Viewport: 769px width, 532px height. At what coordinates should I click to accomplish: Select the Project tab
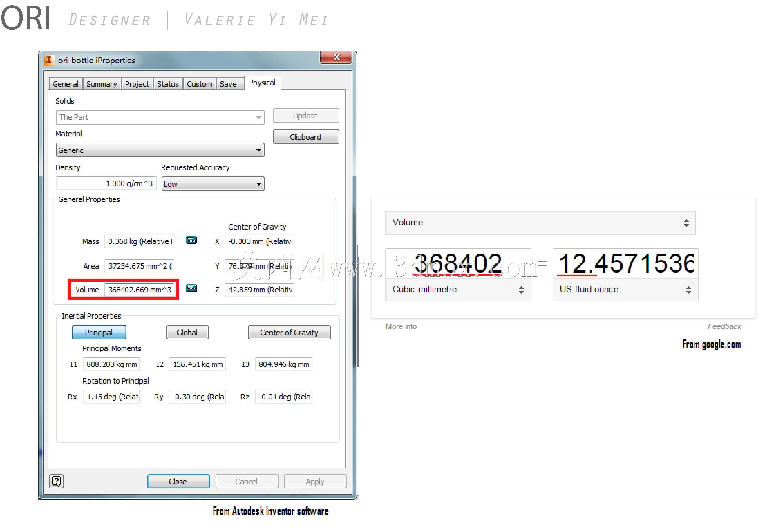point(137,84)
